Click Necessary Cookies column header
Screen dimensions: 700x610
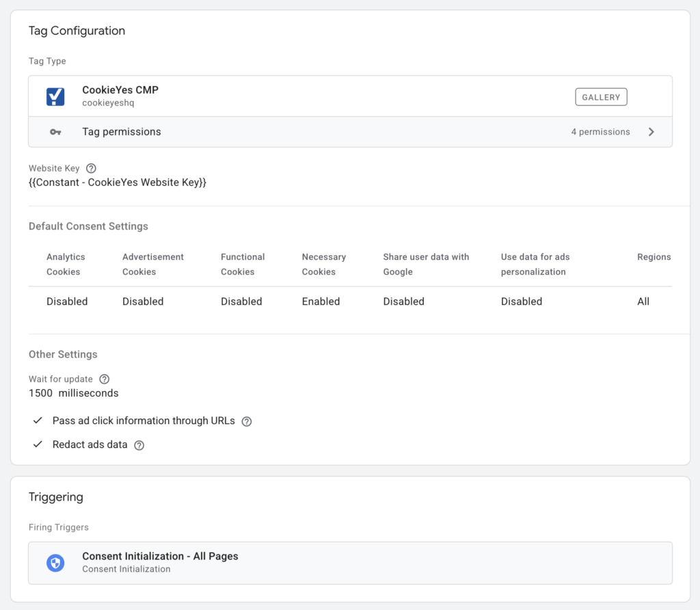(324, 265)
